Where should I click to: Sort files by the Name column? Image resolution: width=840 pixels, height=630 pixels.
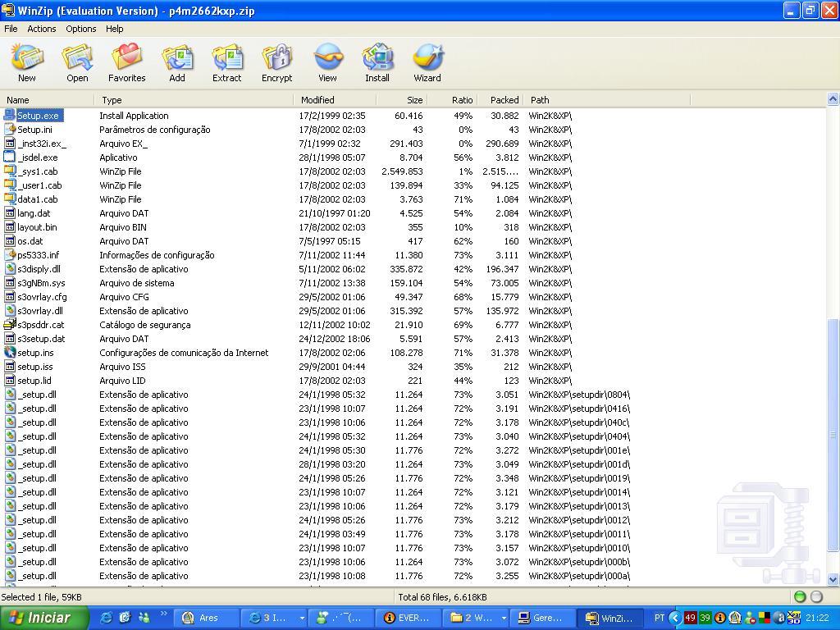(48, 99)
